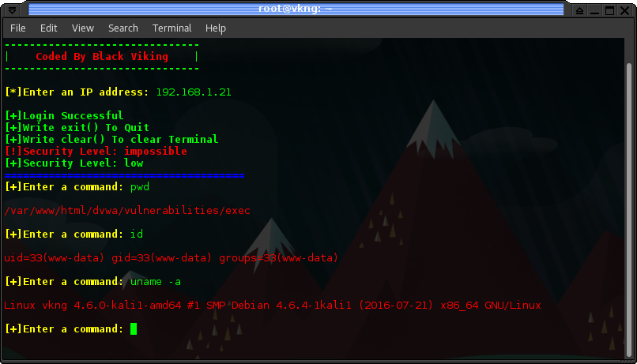Open the window menu icon in title bar
The width and height of the screenshot is (637, 364).
[12, 10]
